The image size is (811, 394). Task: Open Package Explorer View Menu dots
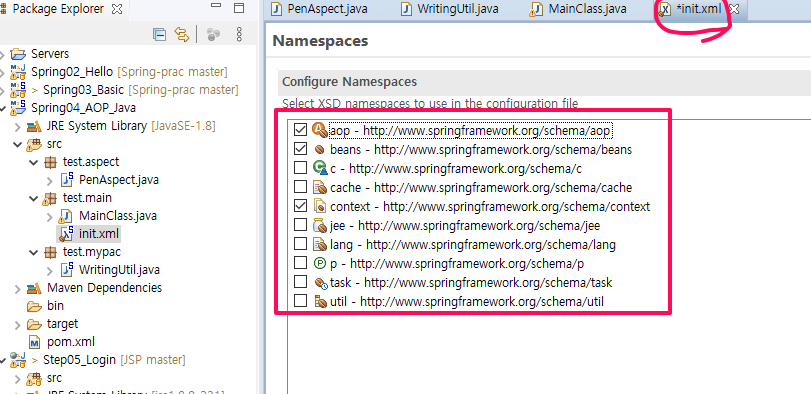tap(239, 35)
